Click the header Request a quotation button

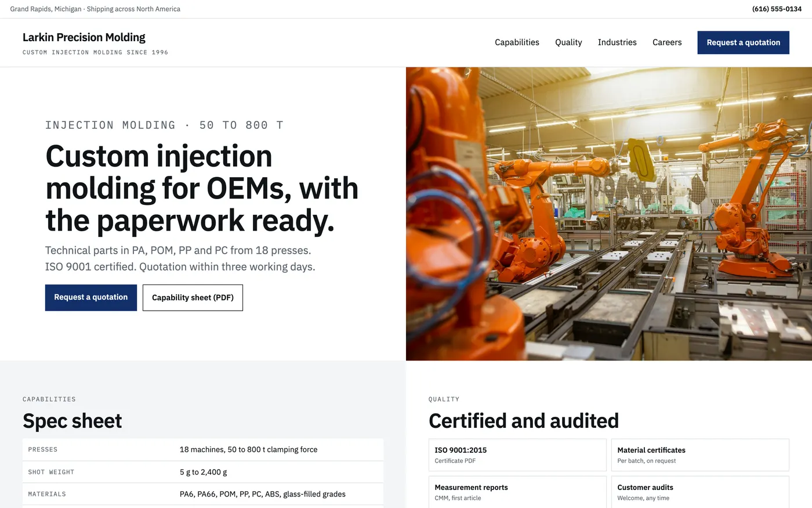(x=743, y=42)
